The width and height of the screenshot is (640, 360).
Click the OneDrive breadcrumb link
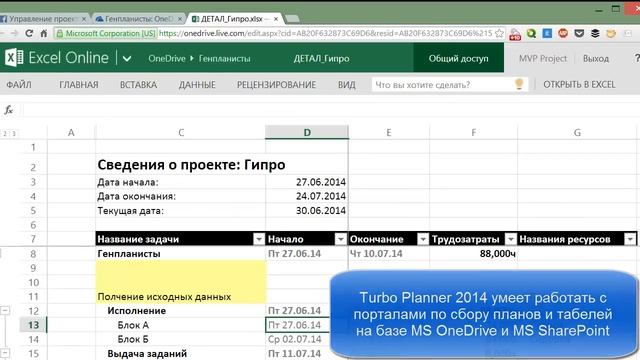[167, 59]
